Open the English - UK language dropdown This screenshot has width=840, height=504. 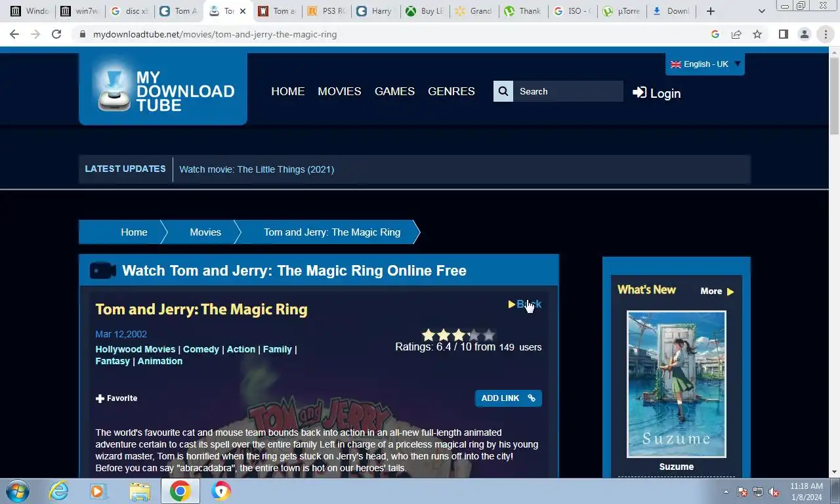[705, 64]
